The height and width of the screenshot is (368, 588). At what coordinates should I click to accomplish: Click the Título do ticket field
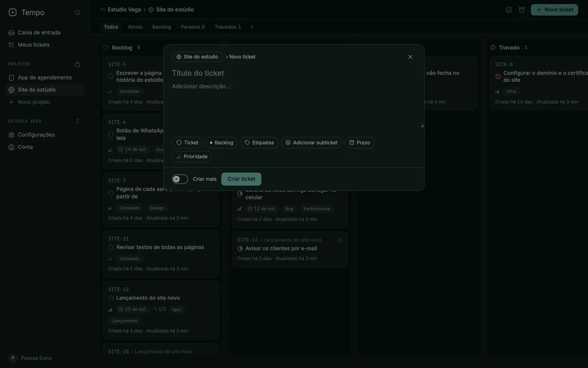[294, 73]
